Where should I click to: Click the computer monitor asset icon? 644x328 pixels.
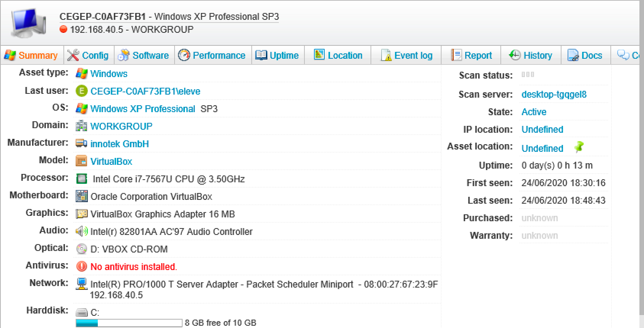click(x=29, y=23)
